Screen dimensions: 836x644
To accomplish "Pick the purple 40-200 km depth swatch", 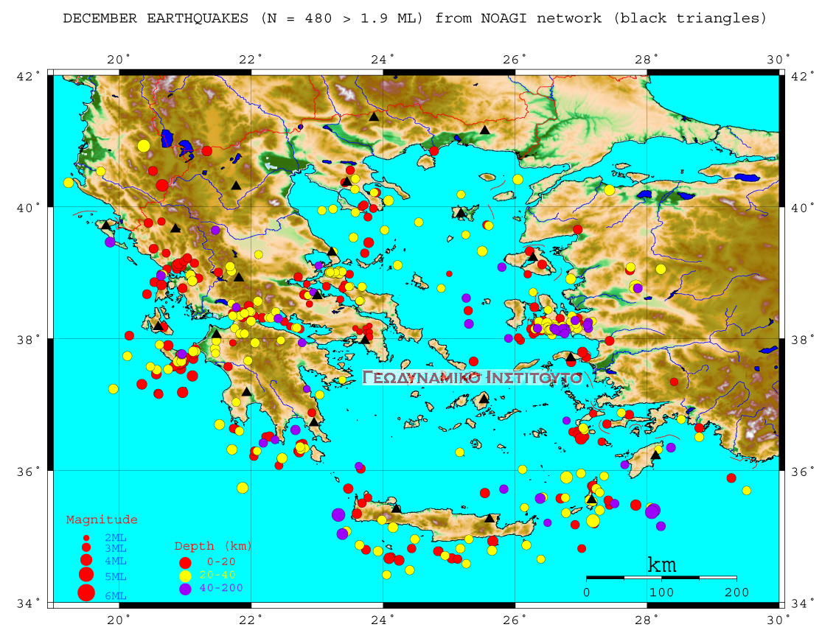I will [185, 589].
